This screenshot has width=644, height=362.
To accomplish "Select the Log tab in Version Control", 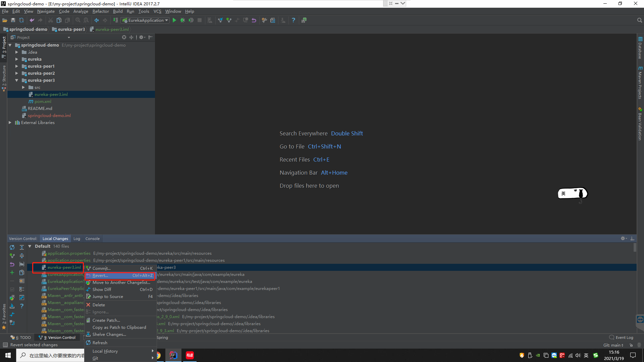I will point(76,239).
